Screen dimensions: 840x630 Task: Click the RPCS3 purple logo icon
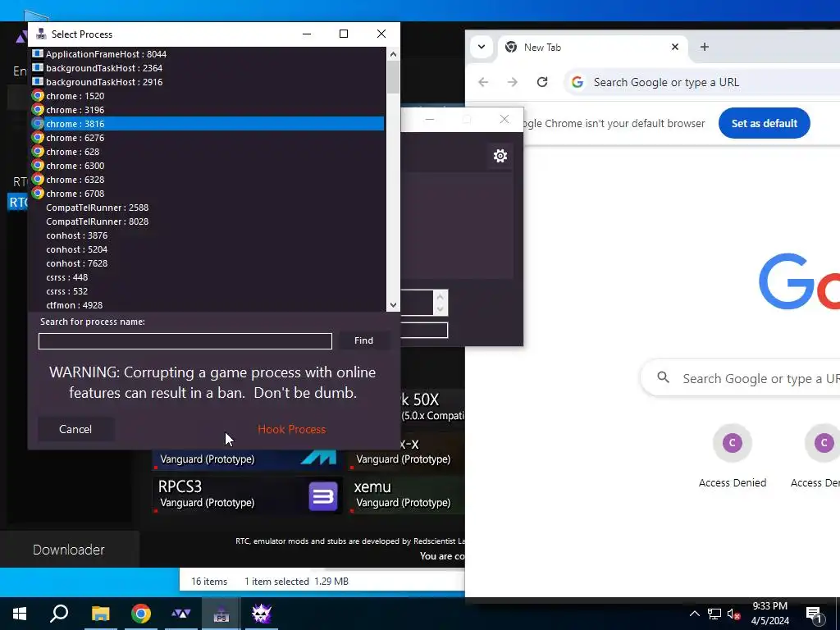pyautogui.click(x=323, y=496)
